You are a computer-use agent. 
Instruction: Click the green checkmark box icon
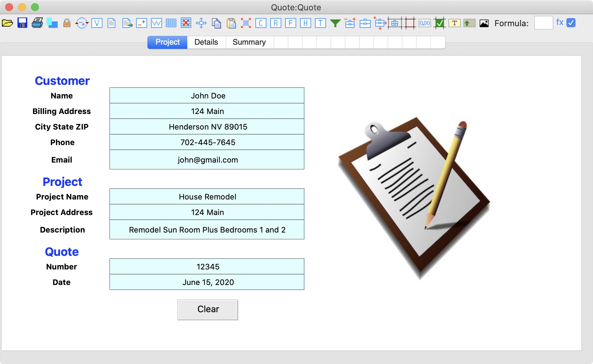(440, 23)
